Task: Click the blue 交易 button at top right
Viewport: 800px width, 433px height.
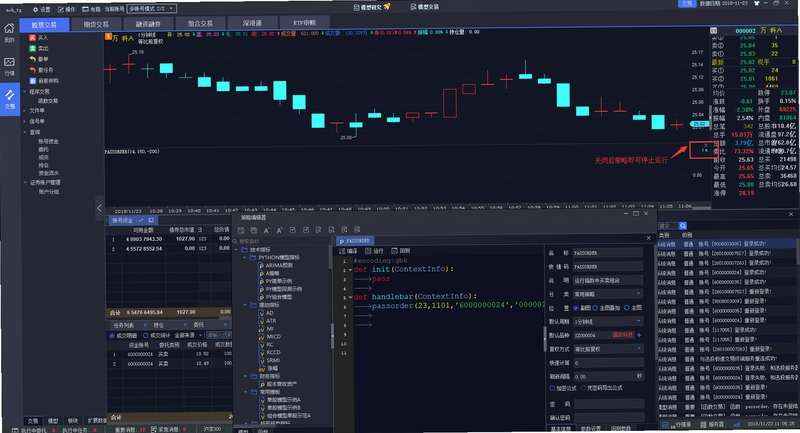Action: pos(687,4)
